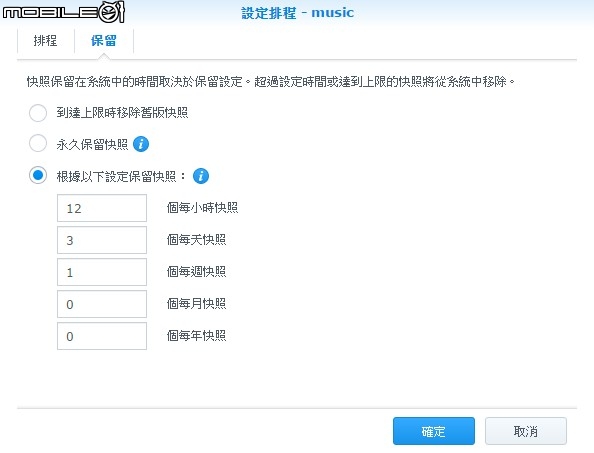
Task: Open info icon beside 根據以下設定保留快照
Action: pos(201,176)
